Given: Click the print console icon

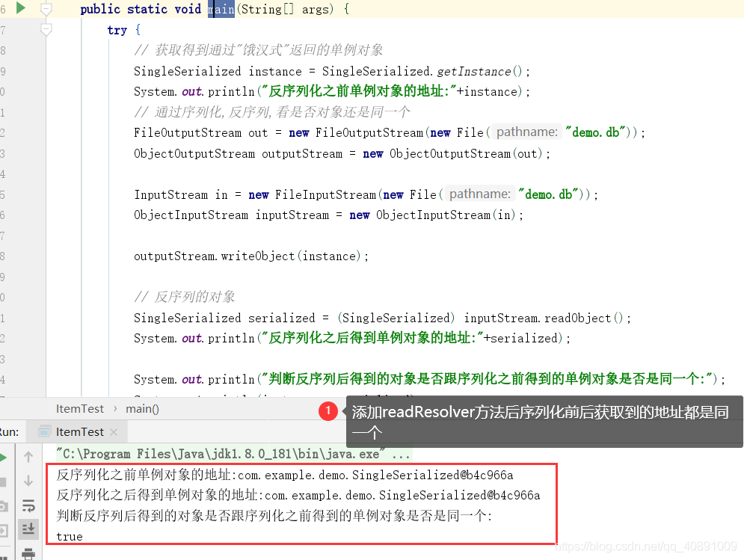Looking at the screenshot, I should [x=28, y=554].
